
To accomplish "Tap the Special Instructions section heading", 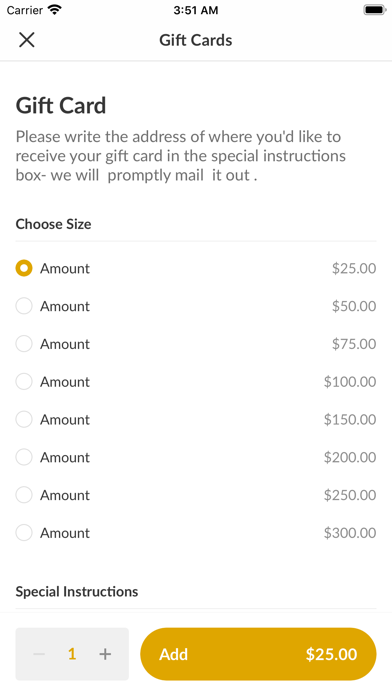I will click(x=77, y=591).
